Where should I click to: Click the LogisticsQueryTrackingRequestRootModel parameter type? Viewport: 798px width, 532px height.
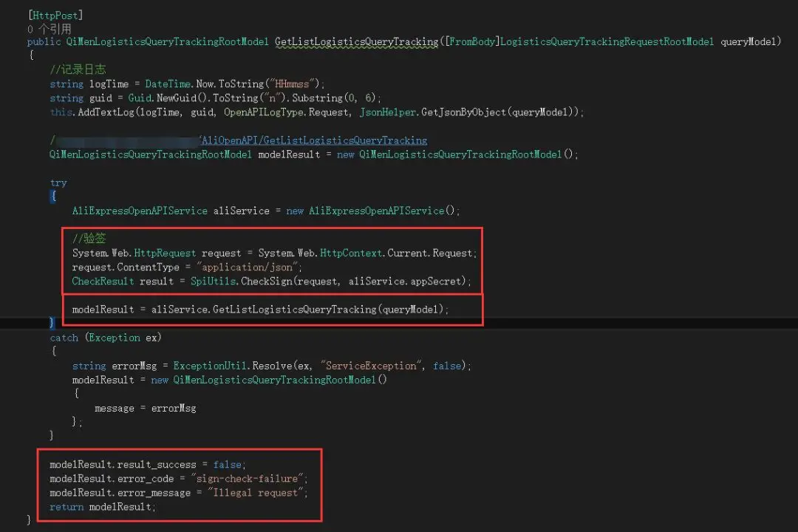pyautogui.click(x=607, y=41)
